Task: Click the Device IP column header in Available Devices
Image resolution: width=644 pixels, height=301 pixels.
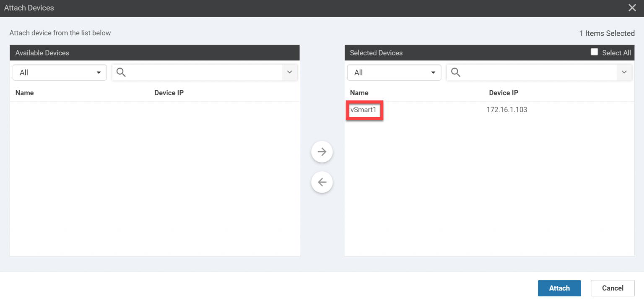Action: [x=169, y=92]
